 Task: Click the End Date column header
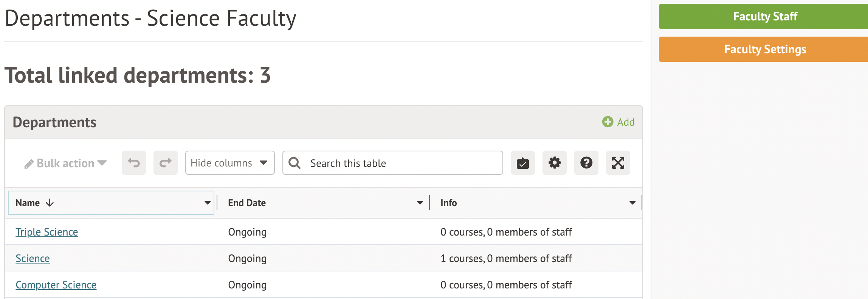[247, 203]
